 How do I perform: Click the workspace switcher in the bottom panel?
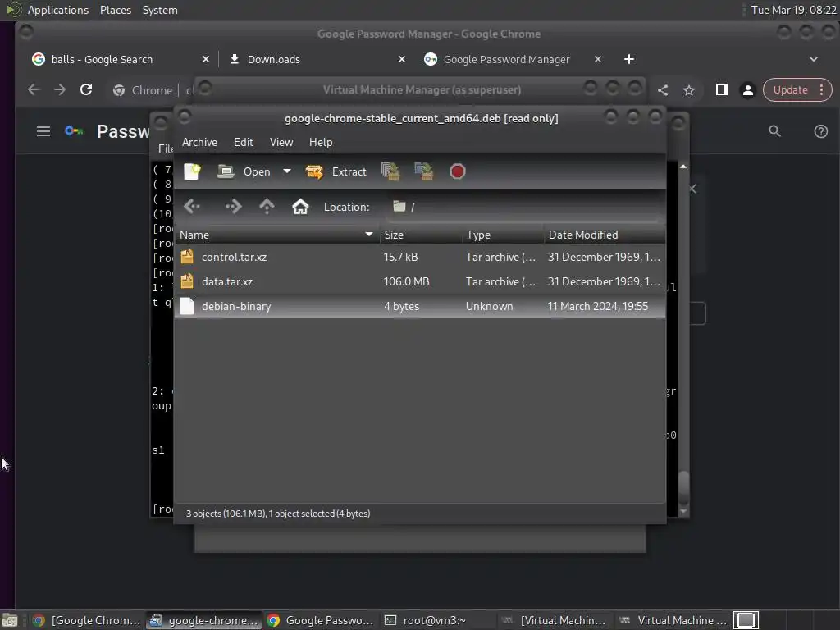coord(746,620)
